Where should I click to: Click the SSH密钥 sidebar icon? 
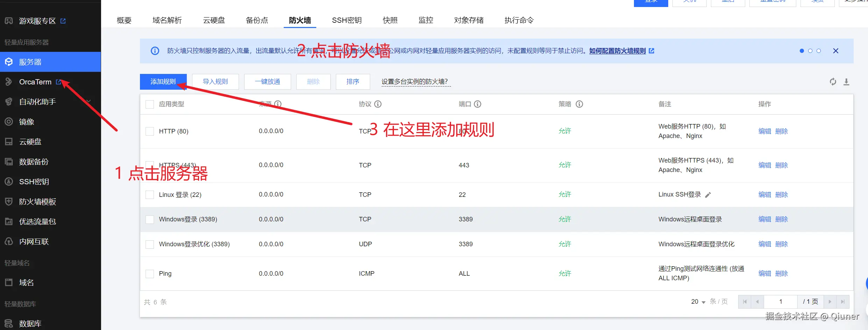(x=9, y=182)
